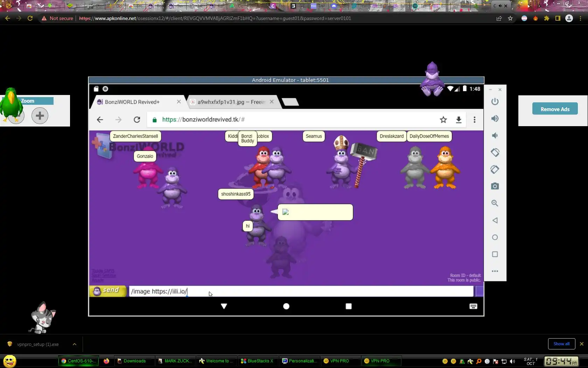Raise the emulator volume with speaker-up icon
Image resolution: width=588 pixels, height=368 pixels.
coord(495,118)
